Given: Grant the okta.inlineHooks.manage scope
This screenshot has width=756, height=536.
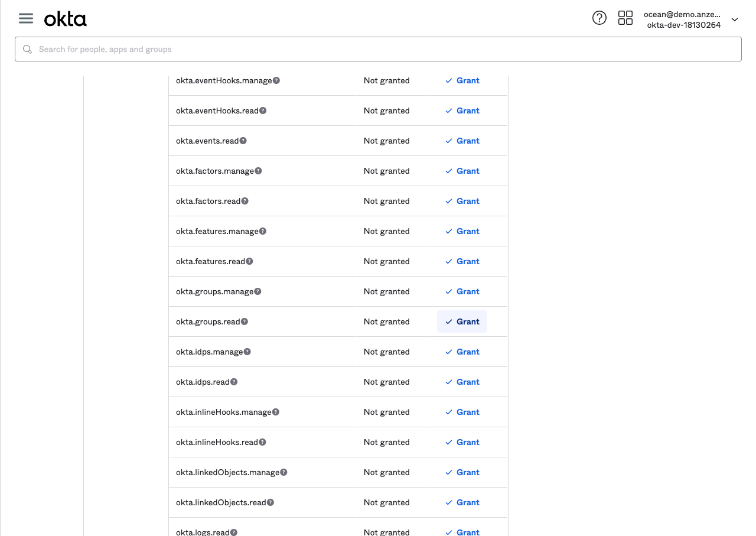Looking at the screenshot, I should click(x=462, y=412).
